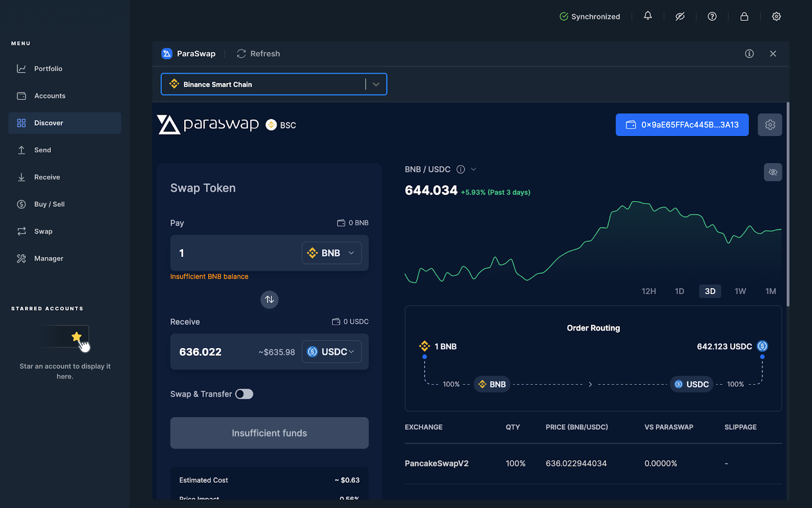Click price value 636.022944034
Viewport: 812px width, 508px height.
click(x=576, y=463)
